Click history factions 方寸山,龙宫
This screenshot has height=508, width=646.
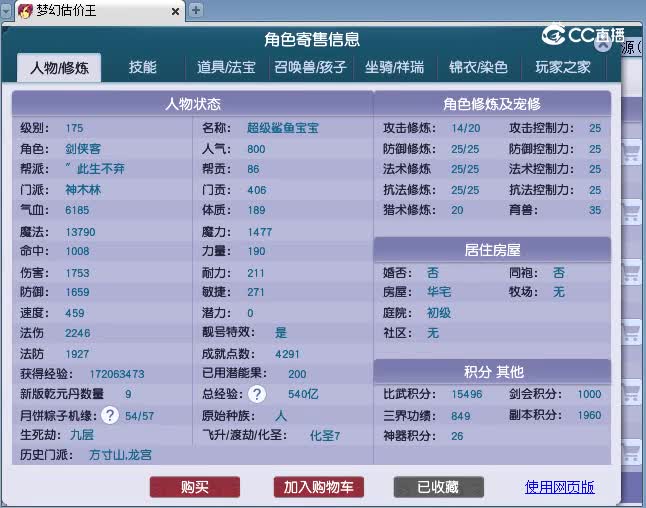click(x=120, y=455)
